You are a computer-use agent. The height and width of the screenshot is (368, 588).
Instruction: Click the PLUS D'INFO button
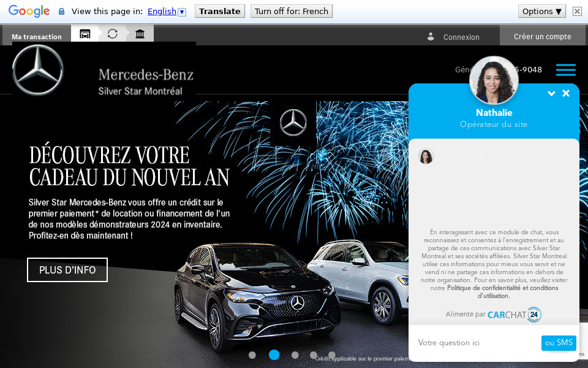click(x=67, y=269)
